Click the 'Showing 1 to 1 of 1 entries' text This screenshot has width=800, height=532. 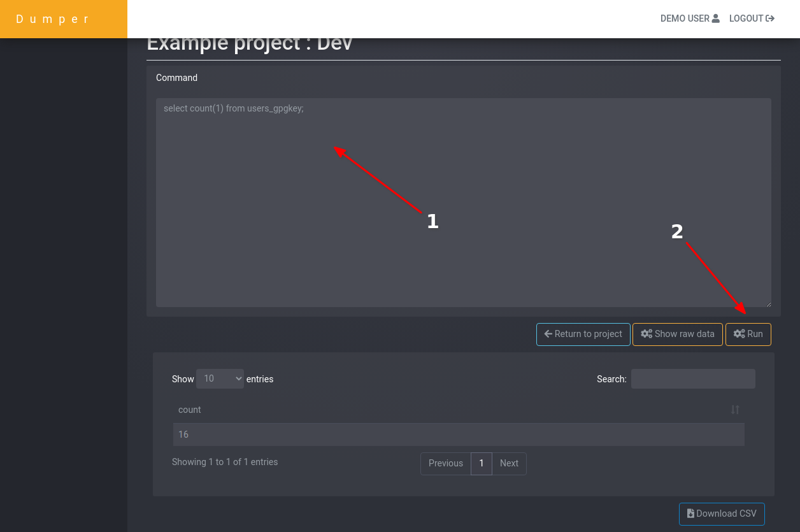(225, 462)
